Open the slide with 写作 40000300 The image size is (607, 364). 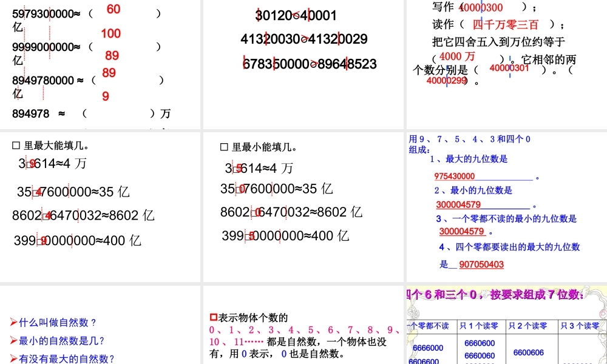tap(507, 64)
